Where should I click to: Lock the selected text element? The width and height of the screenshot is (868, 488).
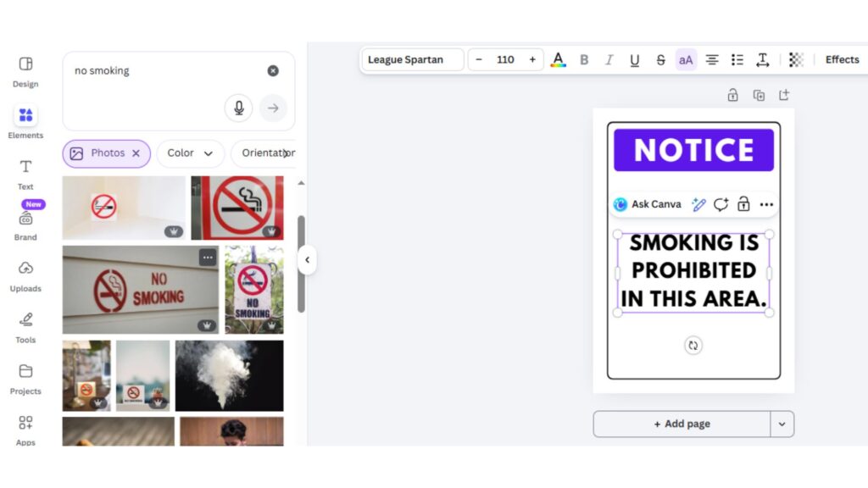(x=743, y=204)
